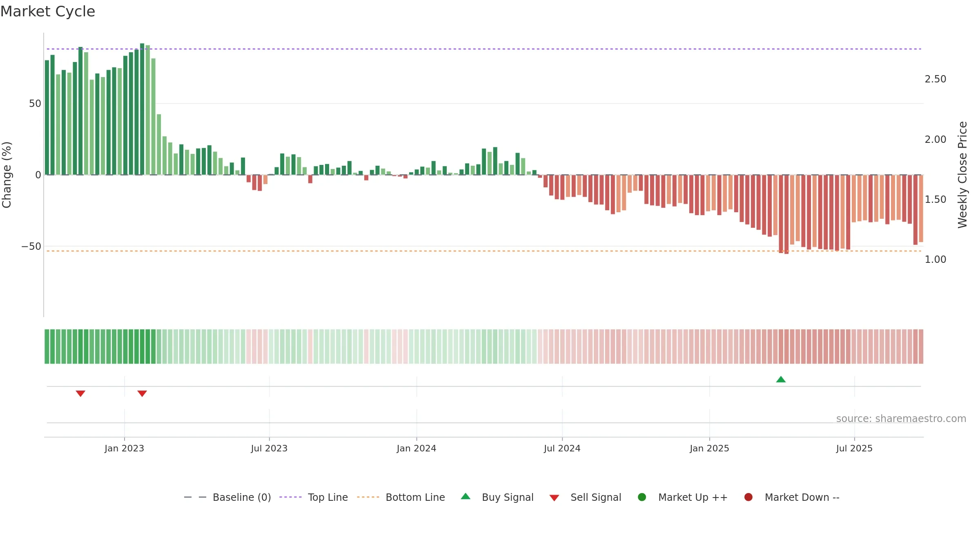Screen dimensions: 980x551
Task: Click the 2.50 tick on the right axis
Action: tap(935, 79)
